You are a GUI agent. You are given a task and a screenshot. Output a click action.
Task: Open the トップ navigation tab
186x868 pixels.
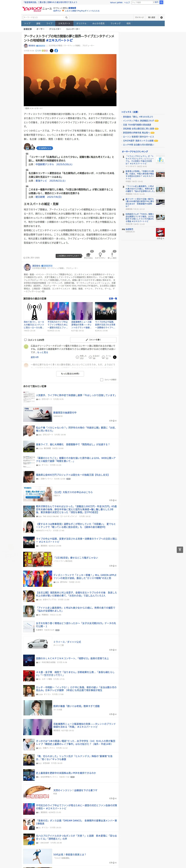(x=27, y=24)
